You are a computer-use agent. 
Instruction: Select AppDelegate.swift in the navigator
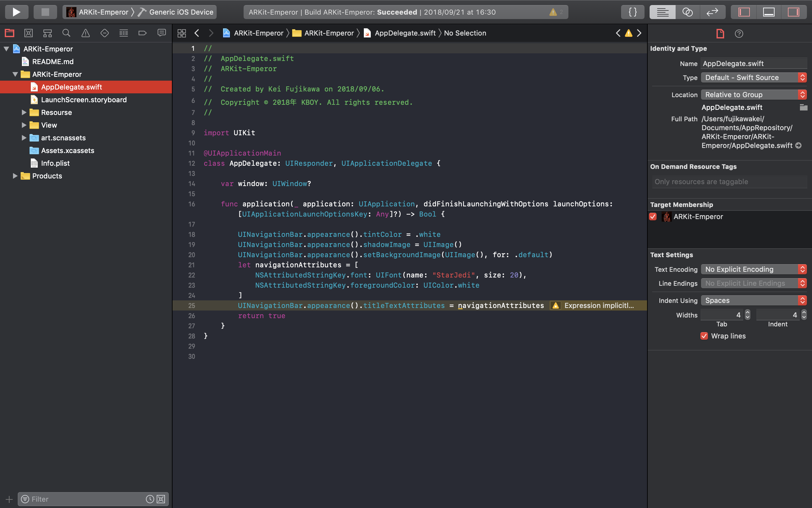86,87
